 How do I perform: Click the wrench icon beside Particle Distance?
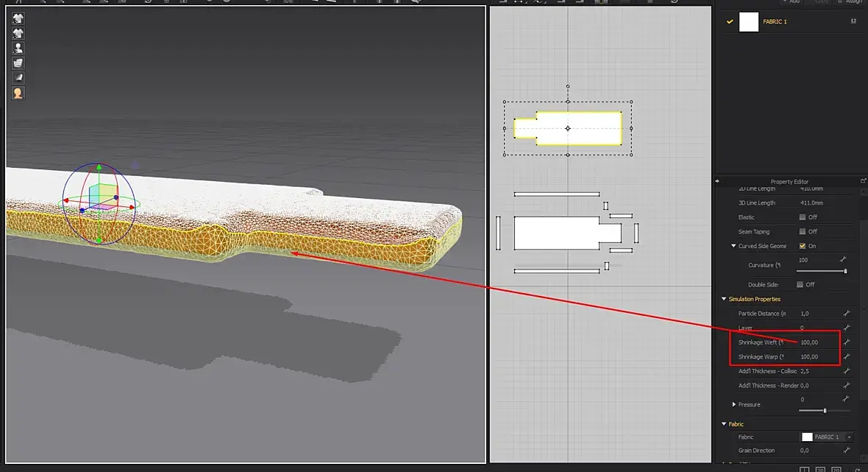(847, 313)
